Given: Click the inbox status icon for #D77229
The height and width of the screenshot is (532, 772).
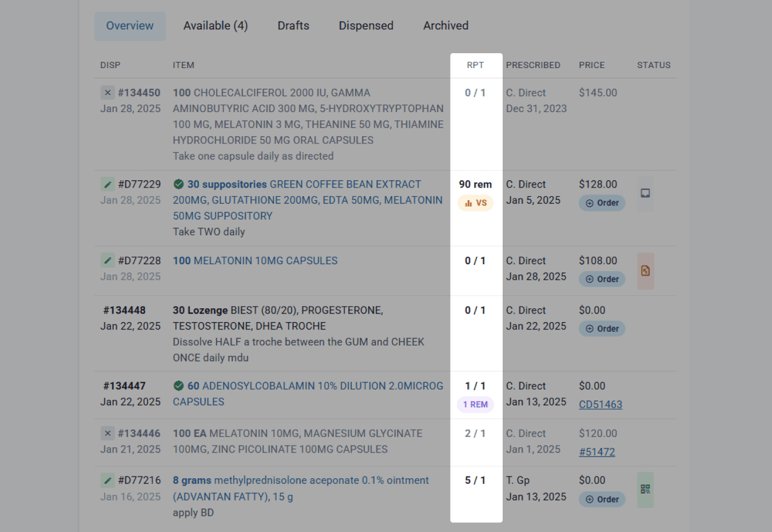Looking at the screenshot, I should (x=645, y=193).
